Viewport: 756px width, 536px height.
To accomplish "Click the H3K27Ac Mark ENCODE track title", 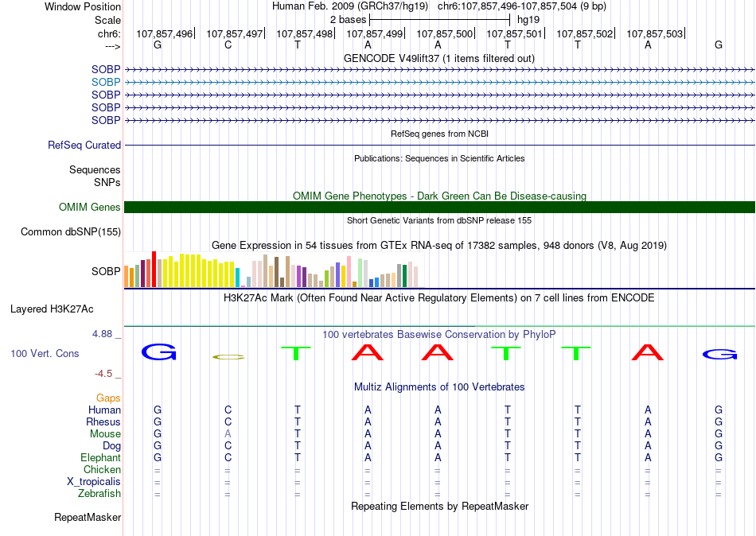I will coord(439,298).
